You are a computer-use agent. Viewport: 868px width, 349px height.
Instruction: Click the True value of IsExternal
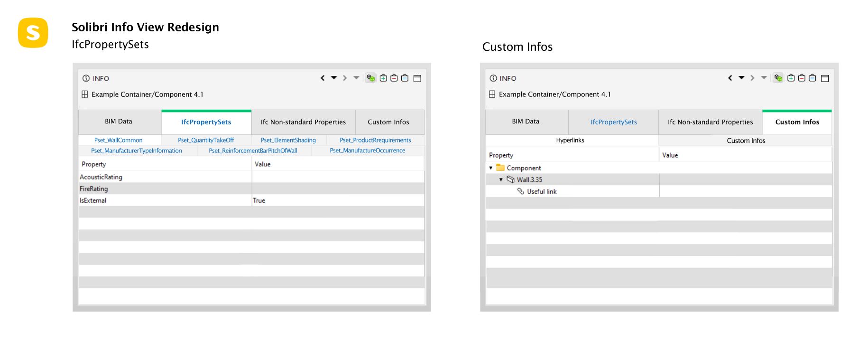point(259,200)
